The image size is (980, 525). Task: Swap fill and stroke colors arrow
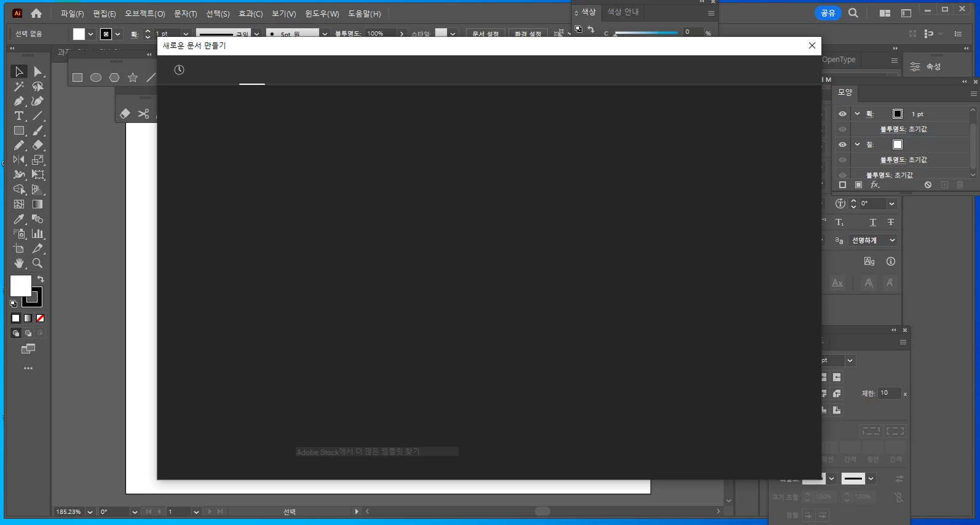coord(41,279)
